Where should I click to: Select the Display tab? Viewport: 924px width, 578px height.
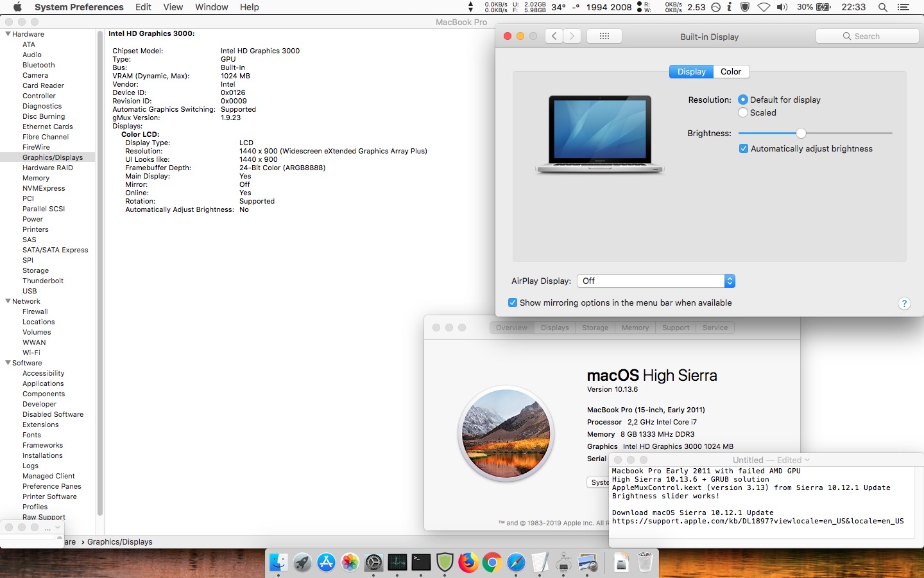click(x=691, y=71)
